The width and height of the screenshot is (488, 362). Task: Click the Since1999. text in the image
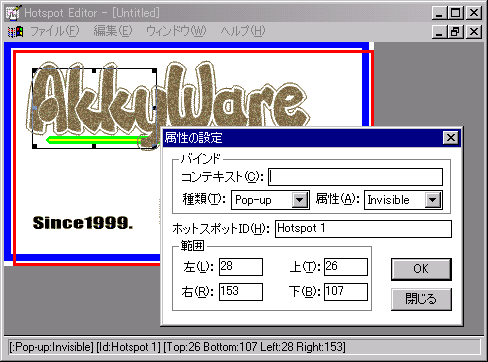tap(83, 223)
